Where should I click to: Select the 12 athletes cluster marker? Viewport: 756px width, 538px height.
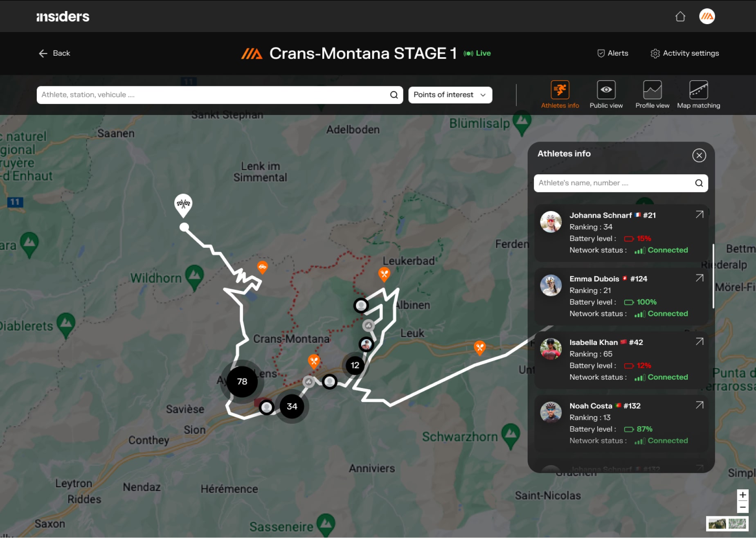(355, 365)
